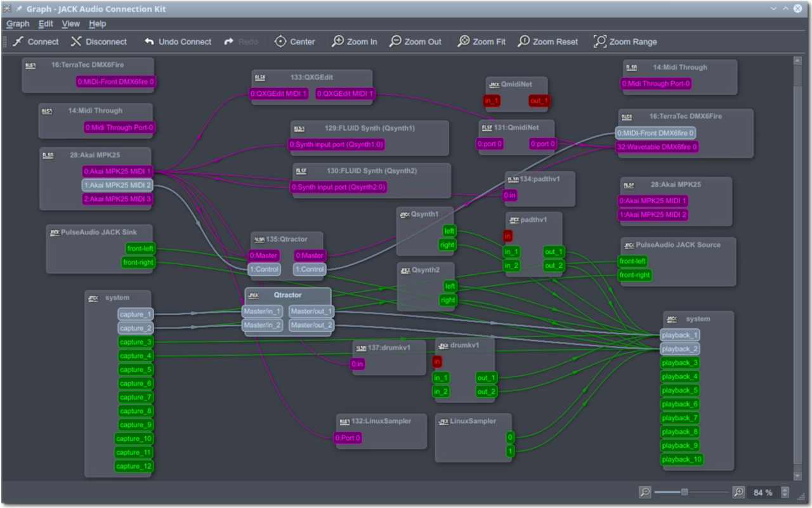Open the Help menu
The image size is (812, 508).
coord(98,23)
